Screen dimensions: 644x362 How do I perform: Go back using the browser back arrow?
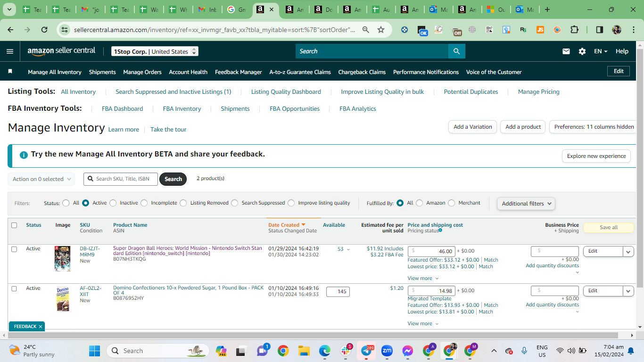[10, 30]
